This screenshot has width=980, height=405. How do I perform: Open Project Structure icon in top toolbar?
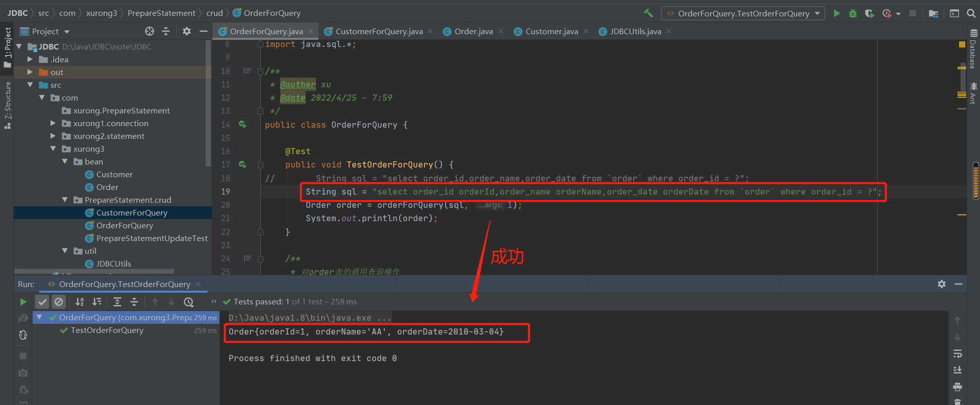934,13
